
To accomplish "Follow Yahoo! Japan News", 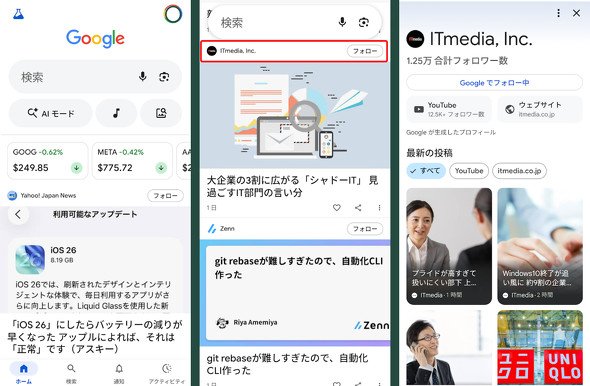I will [x=166, y=196].
